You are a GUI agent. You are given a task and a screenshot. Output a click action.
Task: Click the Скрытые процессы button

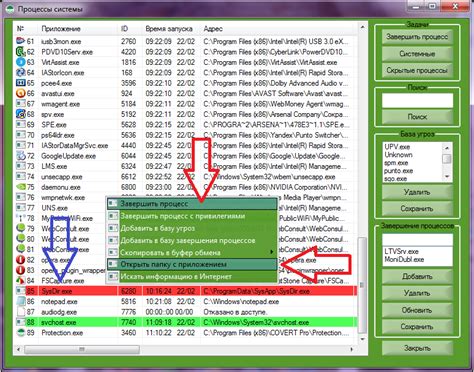[x=417, y=70]
